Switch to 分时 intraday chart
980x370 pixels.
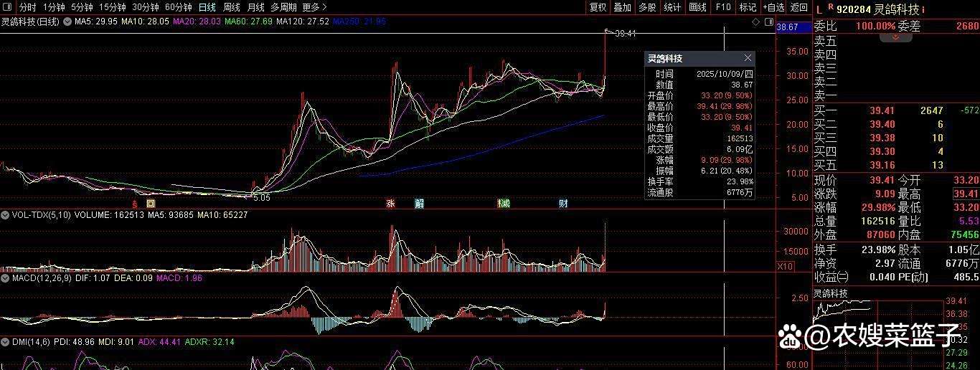click(27, 7)
